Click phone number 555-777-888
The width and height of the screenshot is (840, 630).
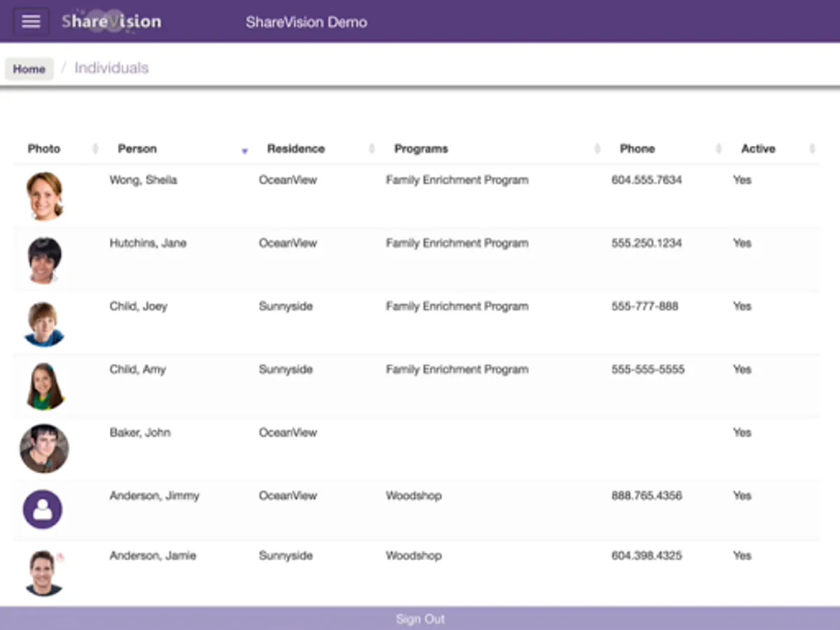[645, 306]
